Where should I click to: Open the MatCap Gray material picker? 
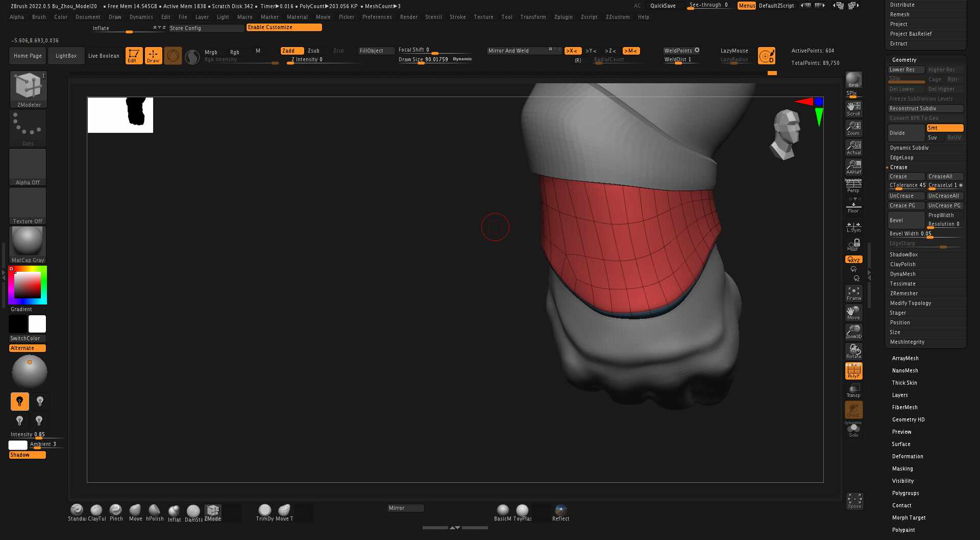click(28, 245)
